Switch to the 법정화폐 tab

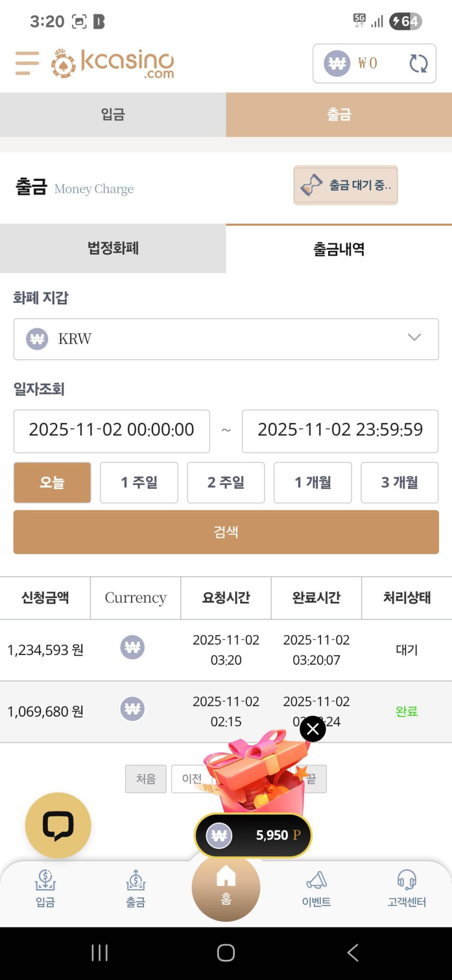(x=113, y=248)
